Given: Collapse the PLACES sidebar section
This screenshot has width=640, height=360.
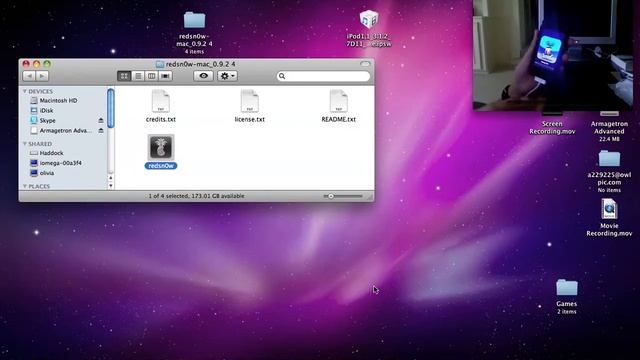Looking at the screenshot, I should point(24,187).
